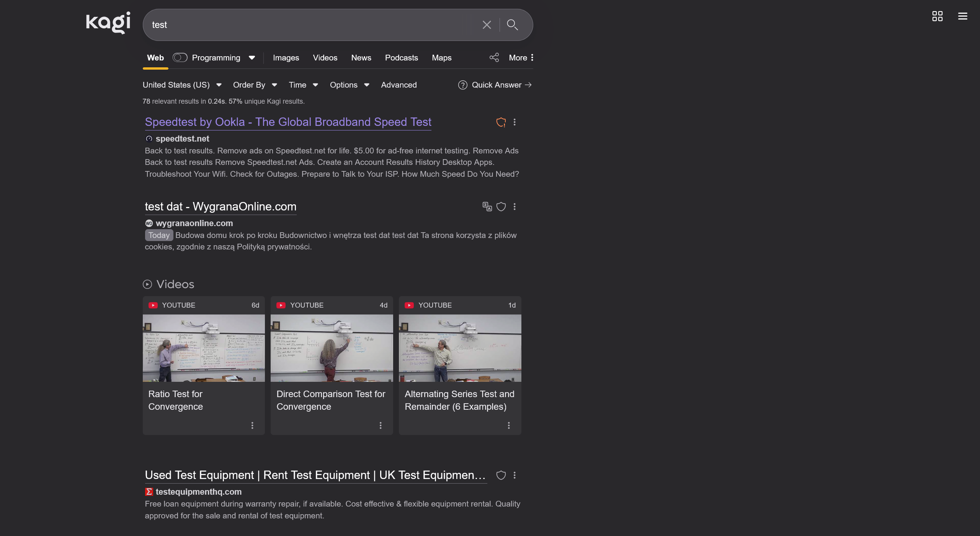Click shield icon on testequipmenthq result

(x=501, y=475)
